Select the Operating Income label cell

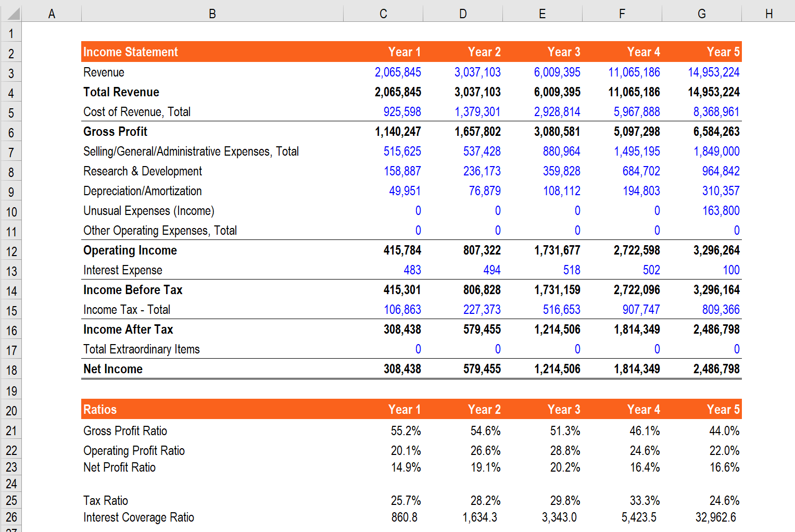(x=130, y=250)
